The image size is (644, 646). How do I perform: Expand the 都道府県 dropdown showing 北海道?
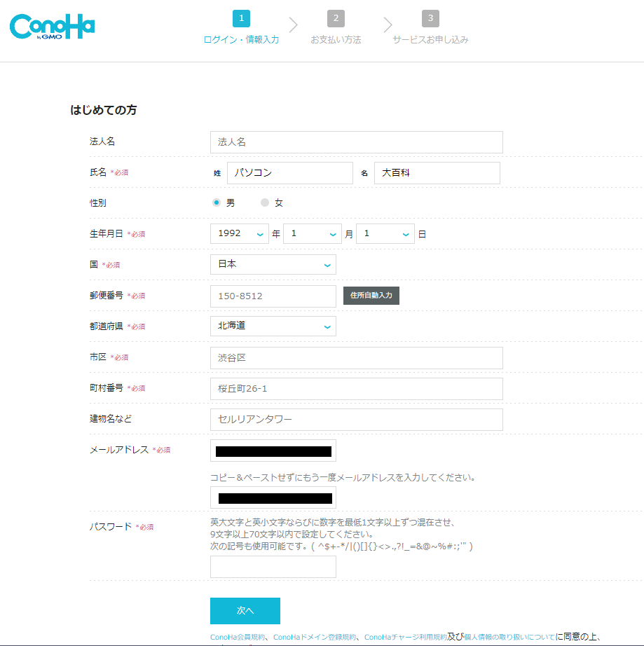point(273,327)
